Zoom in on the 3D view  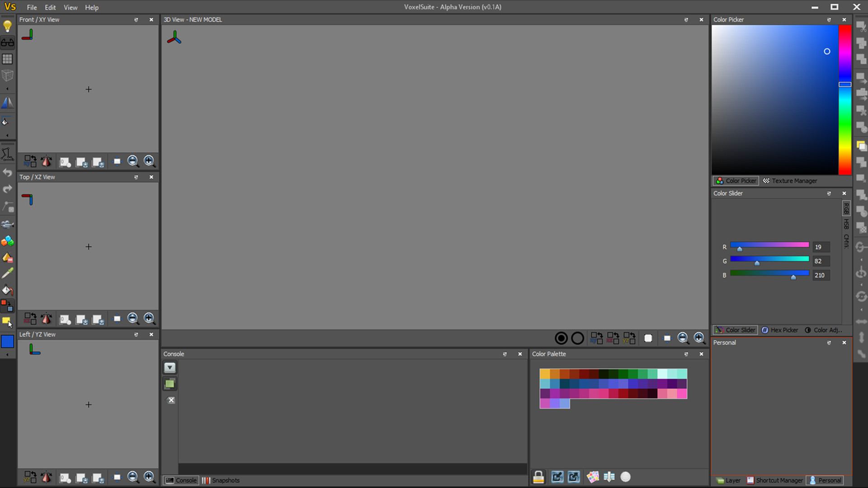699,338
